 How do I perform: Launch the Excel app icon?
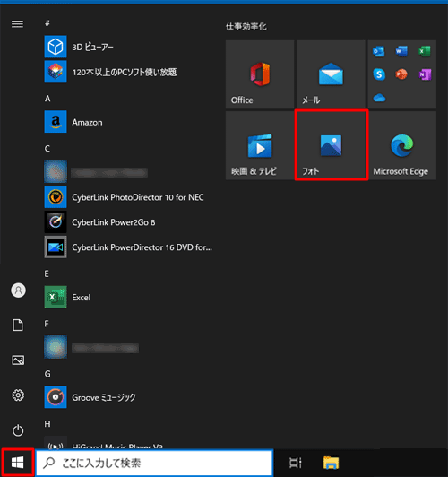[56, 297]
